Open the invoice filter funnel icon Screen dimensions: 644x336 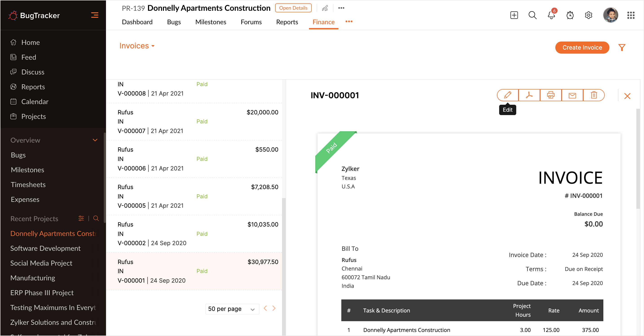(622, 48)
